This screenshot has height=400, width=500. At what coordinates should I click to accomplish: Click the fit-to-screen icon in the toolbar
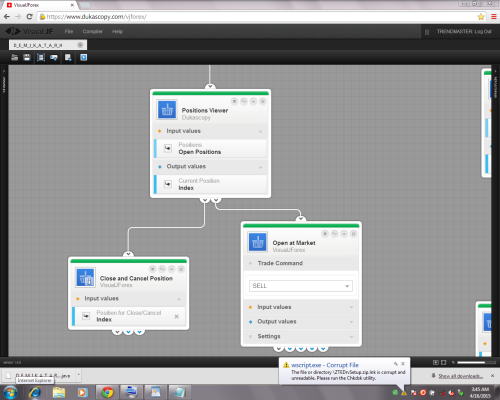[x=41, y=57]
